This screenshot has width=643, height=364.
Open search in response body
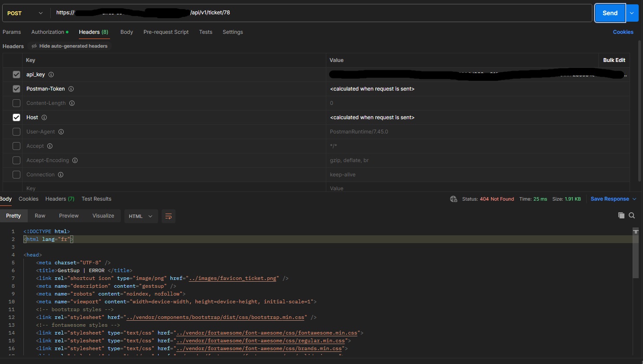[632, 215]
